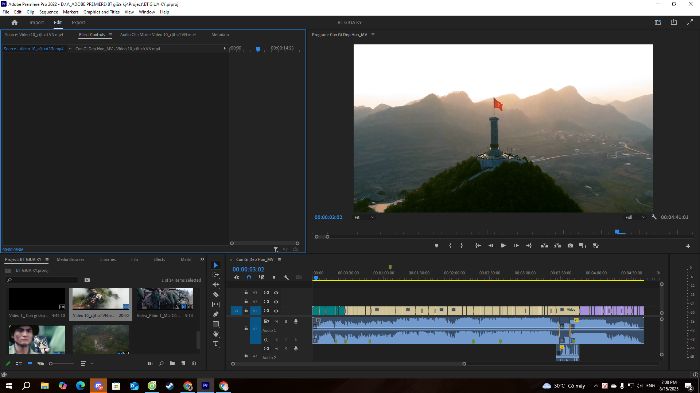
Task: Solo audio track A1
Action: pos(286,322)
